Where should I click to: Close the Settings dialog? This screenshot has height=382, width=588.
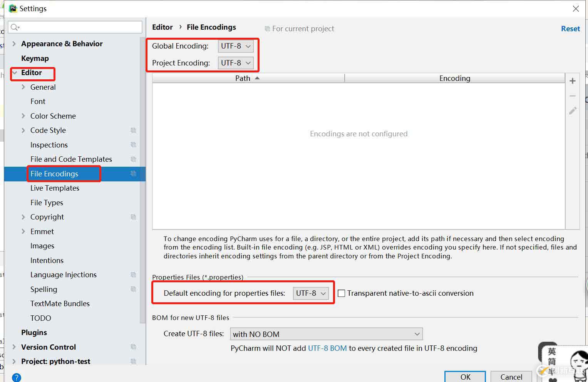click(x=576, y=8)
